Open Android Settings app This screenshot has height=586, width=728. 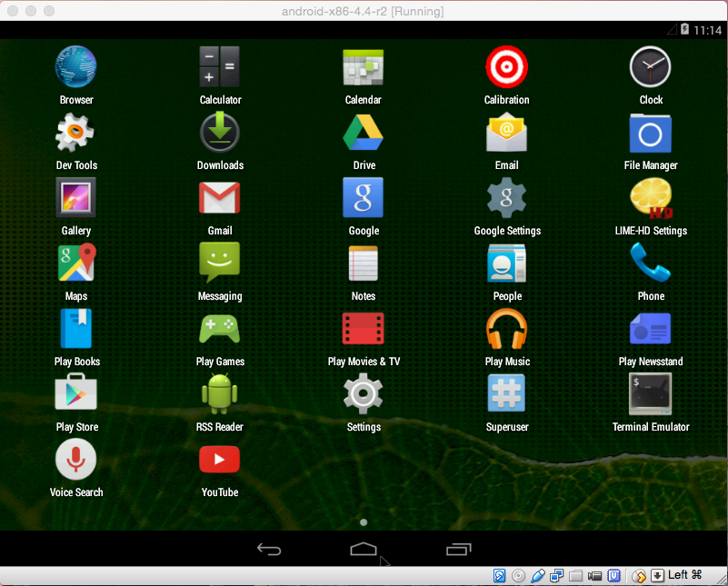click(363, 394)
